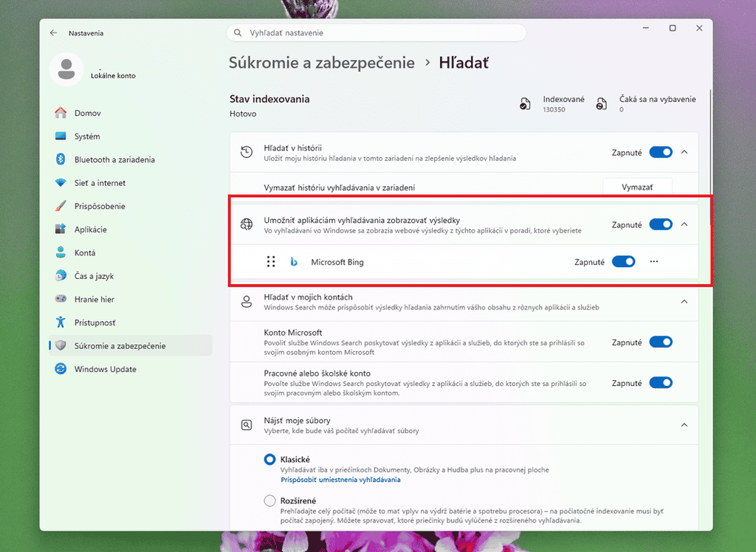Screen dimensions: 756x552
Task: Click the Microsoft Bing logo icon
Action: point(294,262)
